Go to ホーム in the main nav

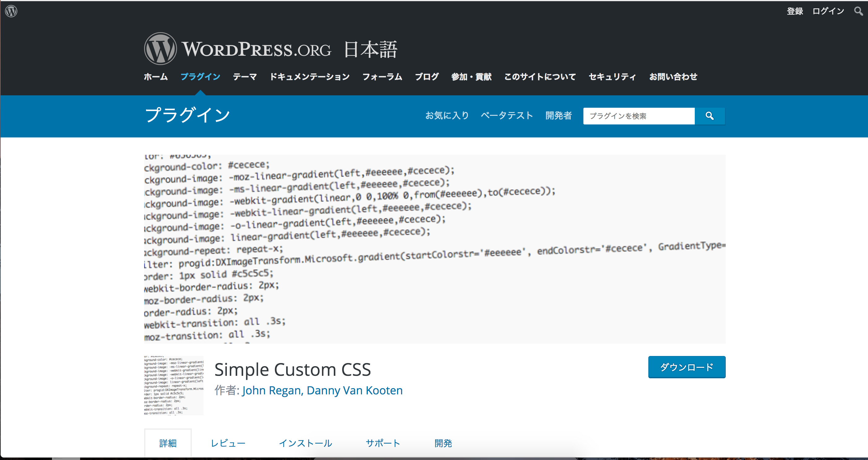pyautogui.click(x=156, y=77)
